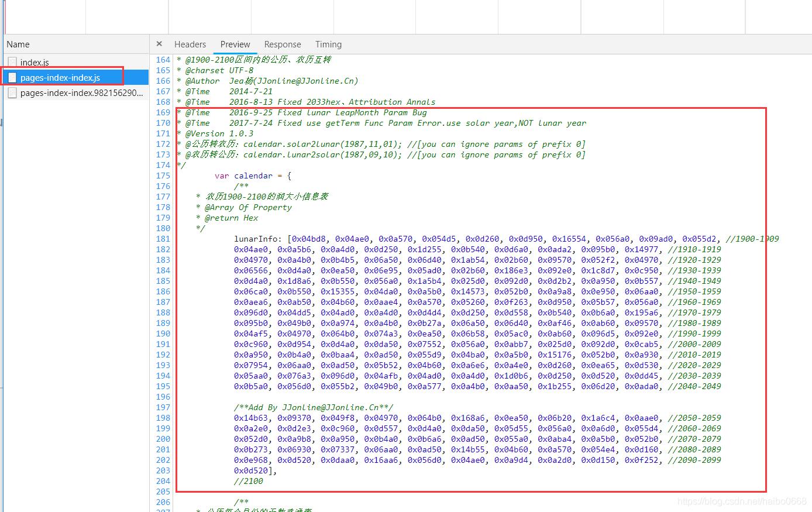The width and height of the screenshot is (812, 512).
Task: Click the '//2090-2099' comment
Action: (x=694, y=460)
